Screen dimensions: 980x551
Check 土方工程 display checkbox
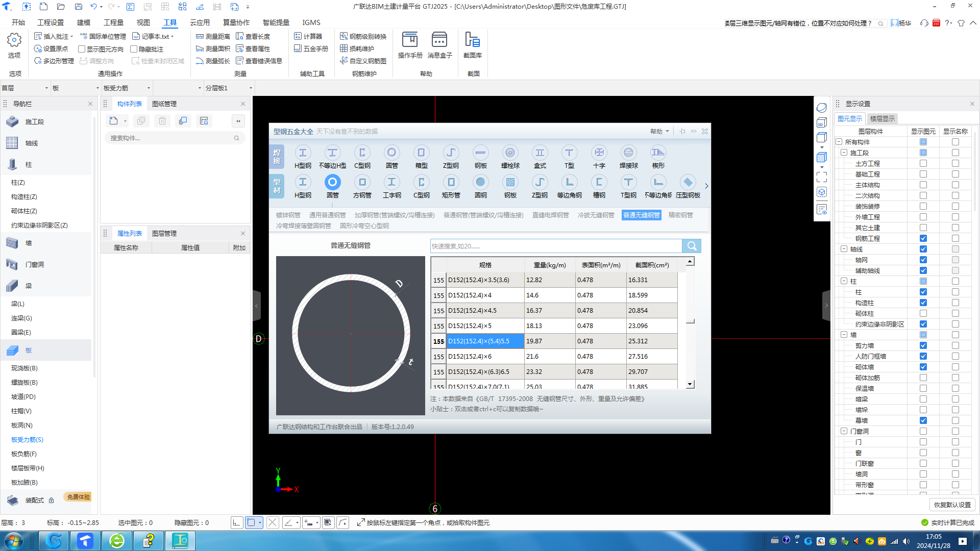[923, 163]
